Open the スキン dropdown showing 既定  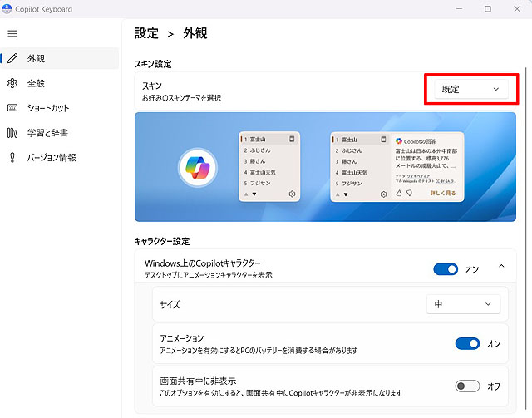pyautogui.click(x=470, y=89)
